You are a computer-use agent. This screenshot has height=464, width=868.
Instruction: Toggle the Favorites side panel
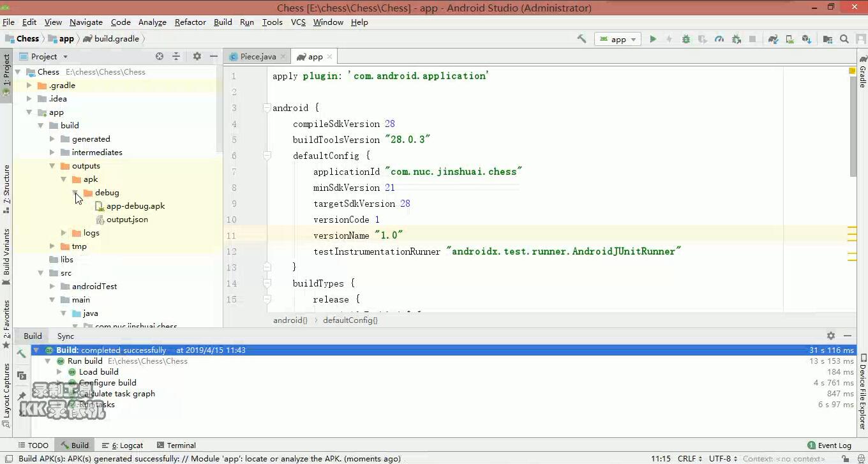(6, 324)
